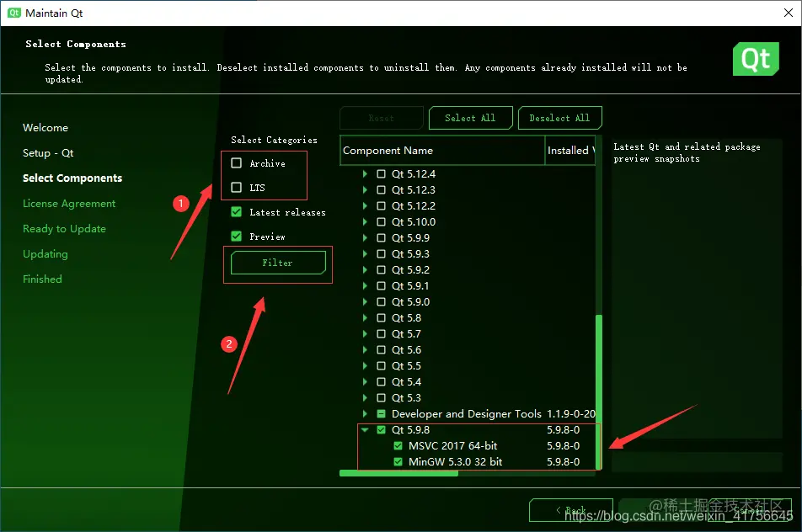
Task: Expand the Qt 5.3 tree node
Action: pos(365,398)
